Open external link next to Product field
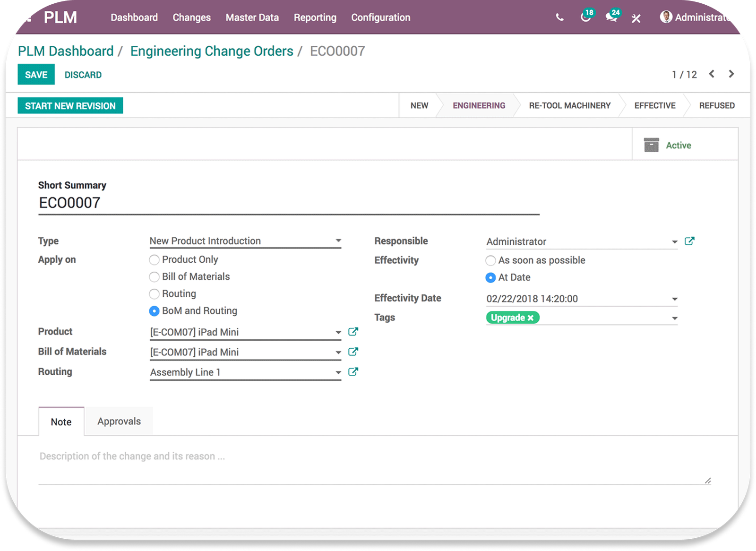The image size is (756, 551). click(x=353, y=332)
